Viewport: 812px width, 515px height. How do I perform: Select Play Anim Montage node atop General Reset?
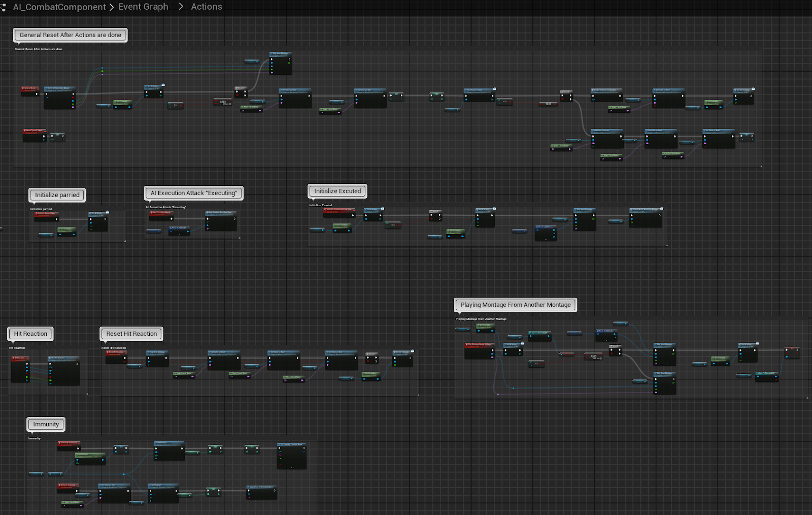281,63
